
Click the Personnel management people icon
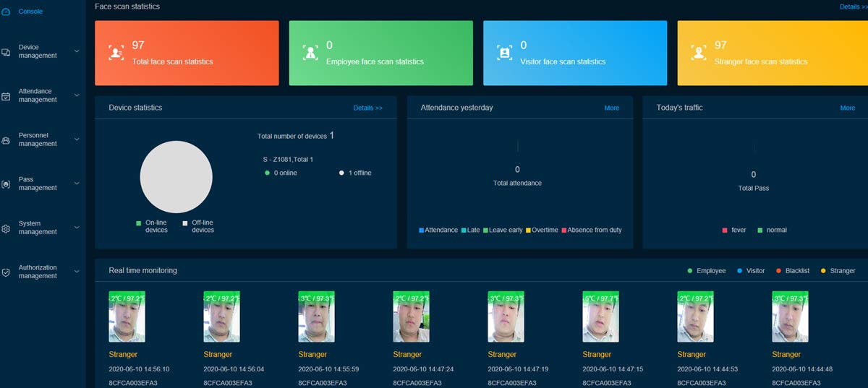tap(6, 140)
